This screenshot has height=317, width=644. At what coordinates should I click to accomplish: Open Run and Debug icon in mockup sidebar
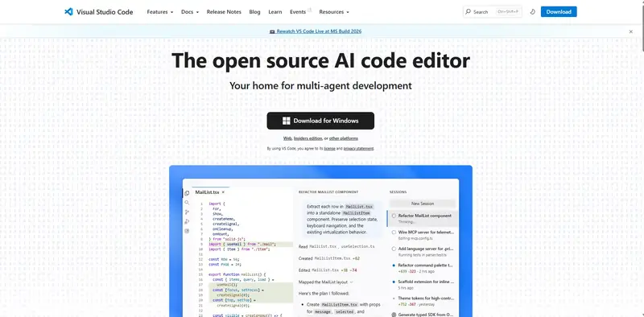pyautogui.click(x=187, y=221)
